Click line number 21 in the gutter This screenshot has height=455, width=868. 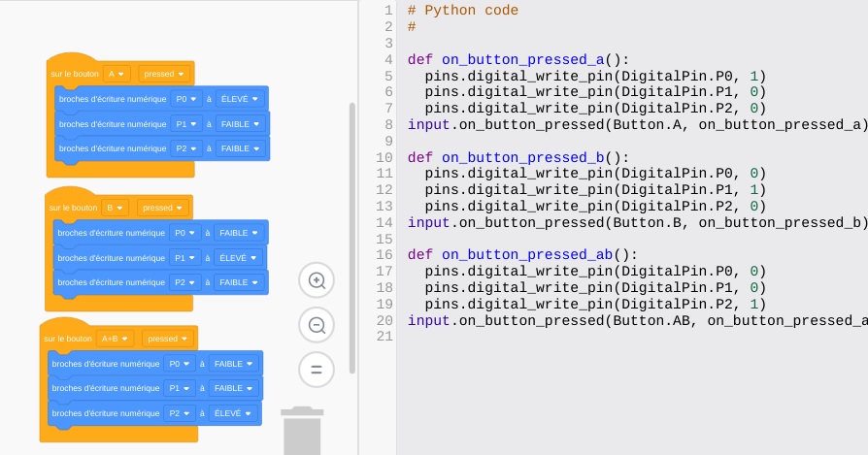tap(384, 337)
